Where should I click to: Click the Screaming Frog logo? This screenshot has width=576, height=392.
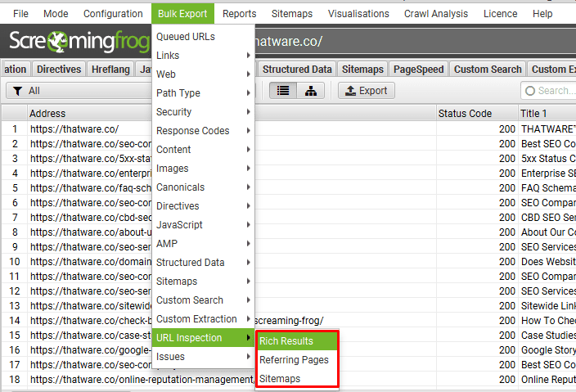[79, 41]
